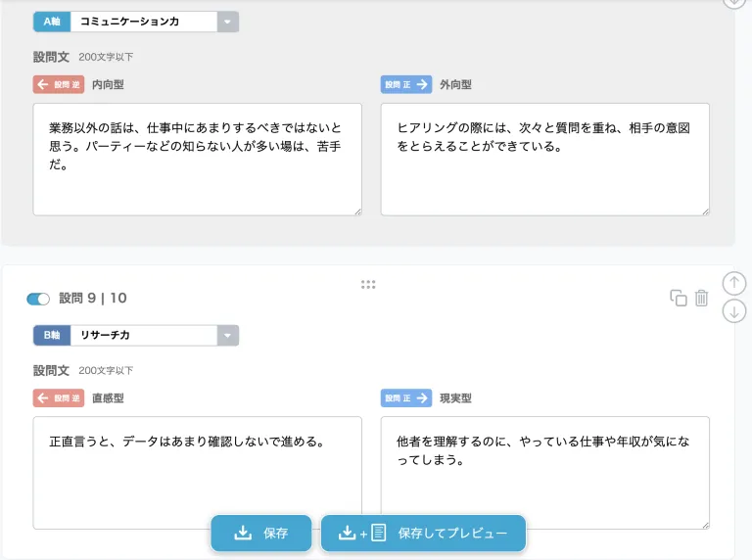Click the 設問 正 tag beside 外向型
This screenshot has height=560, width=752.
(406, 85)
